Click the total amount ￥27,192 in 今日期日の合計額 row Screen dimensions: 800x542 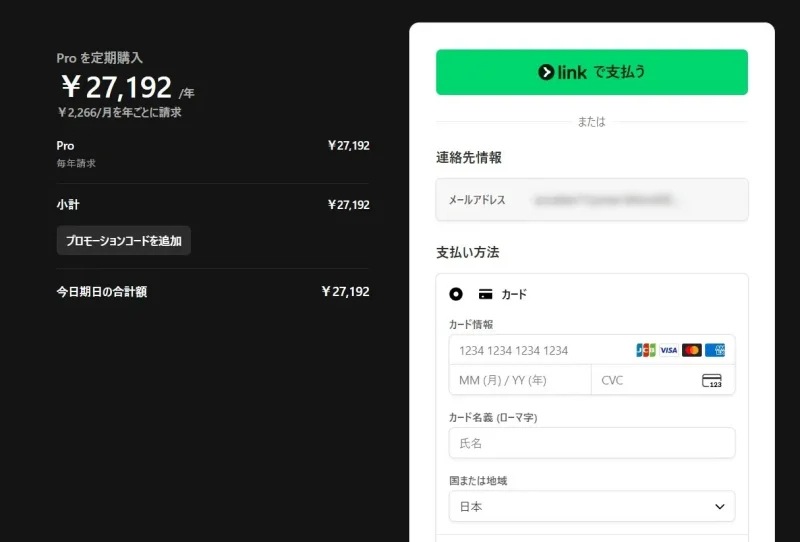[345, 291]
